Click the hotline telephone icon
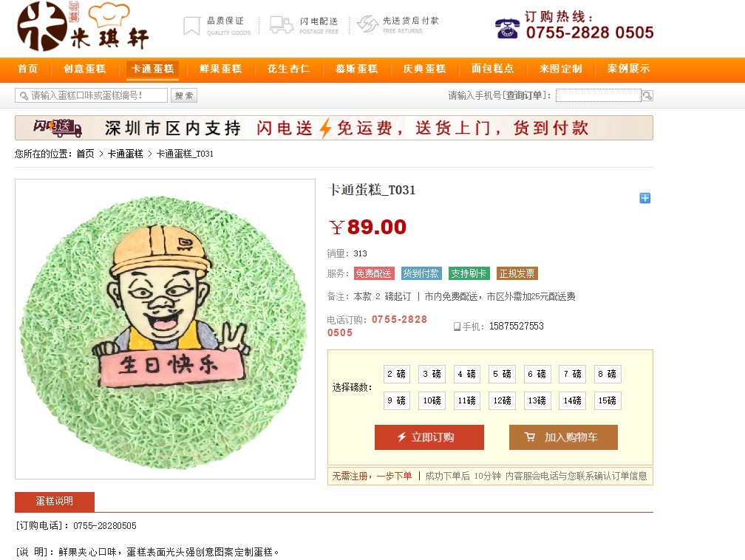 coord(507,29)
